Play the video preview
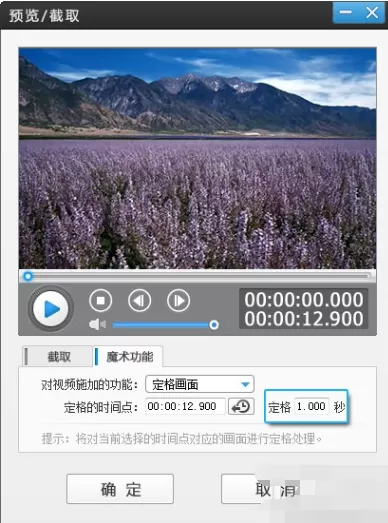Screen dimensions: 388x523 click(x=51, y=309)
